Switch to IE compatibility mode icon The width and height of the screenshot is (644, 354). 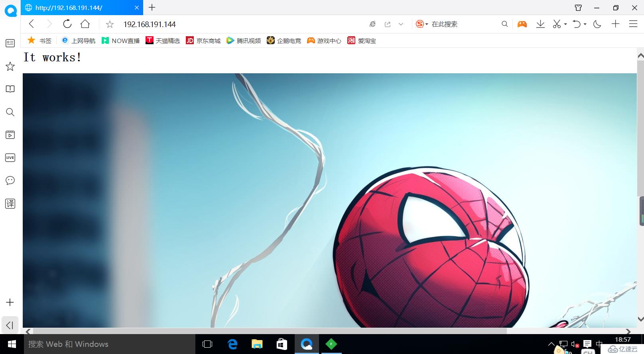(372, 24)
